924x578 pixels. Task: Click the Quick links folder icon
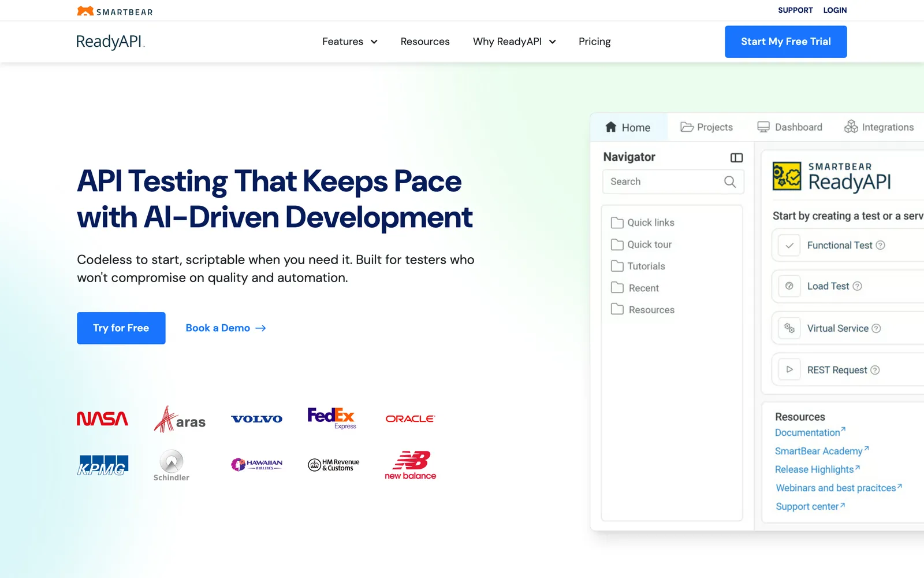(617, 223)
